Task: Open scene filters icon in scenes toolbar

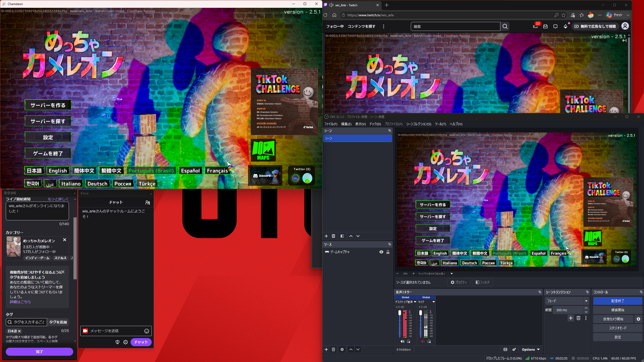Action: click(x=342, y=236)
